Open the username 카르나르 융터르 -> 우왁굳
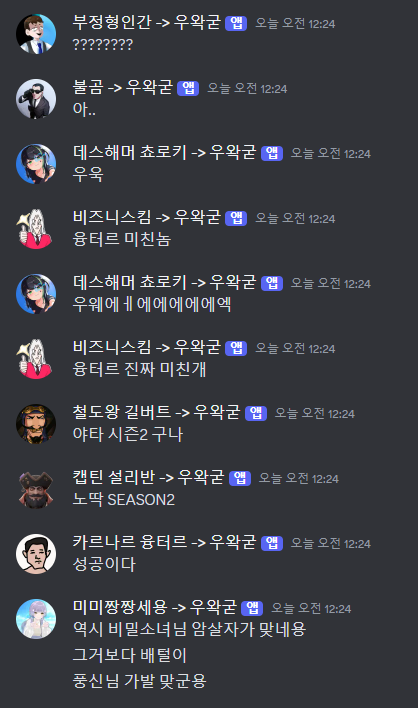418x708 pixels. (x=164, y=542)
